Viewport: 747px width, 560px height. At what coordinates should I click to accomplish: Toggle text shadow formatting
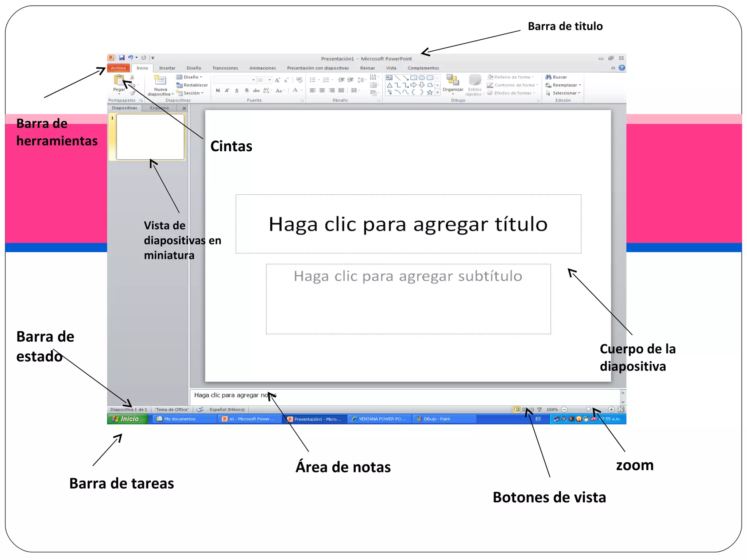tap(247, 90)
